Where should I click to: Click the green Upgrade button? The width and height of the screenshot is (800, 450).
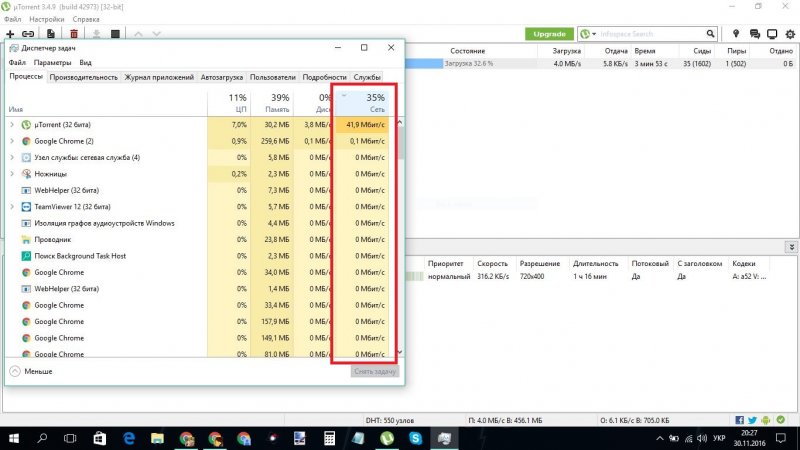pos(550,34)
